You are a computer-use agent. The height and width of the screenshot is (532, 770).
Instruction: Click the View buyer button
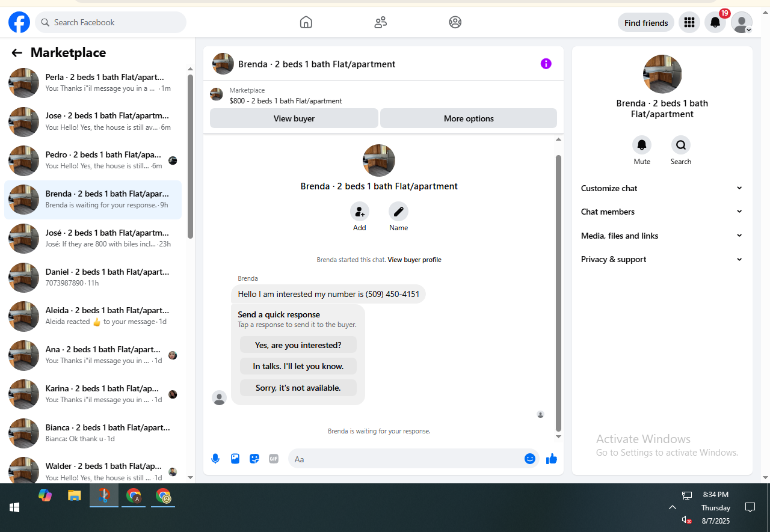click(x=294, y=118)
